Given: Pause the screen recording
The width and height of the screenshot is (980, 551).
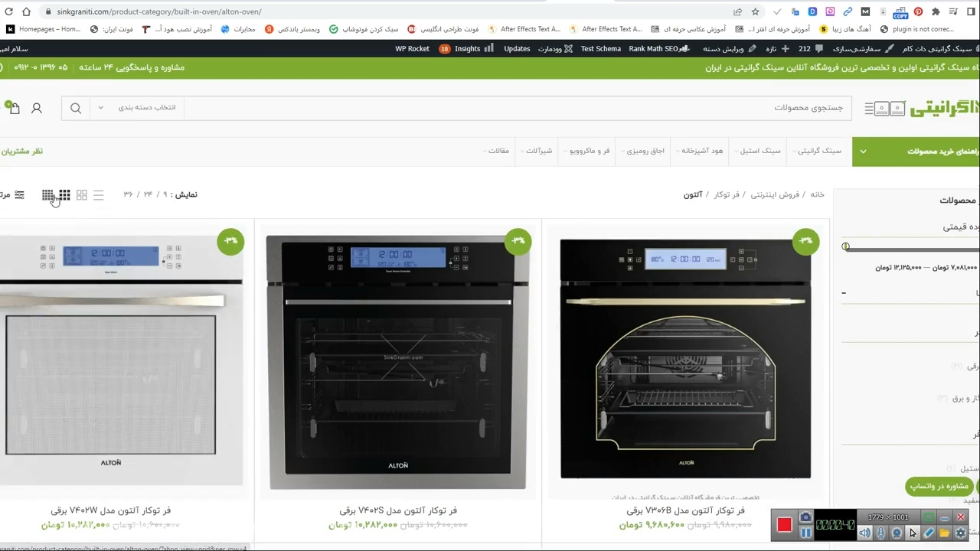Looking at the screenshot, I should pyautogui.click(x=805, y=533).
